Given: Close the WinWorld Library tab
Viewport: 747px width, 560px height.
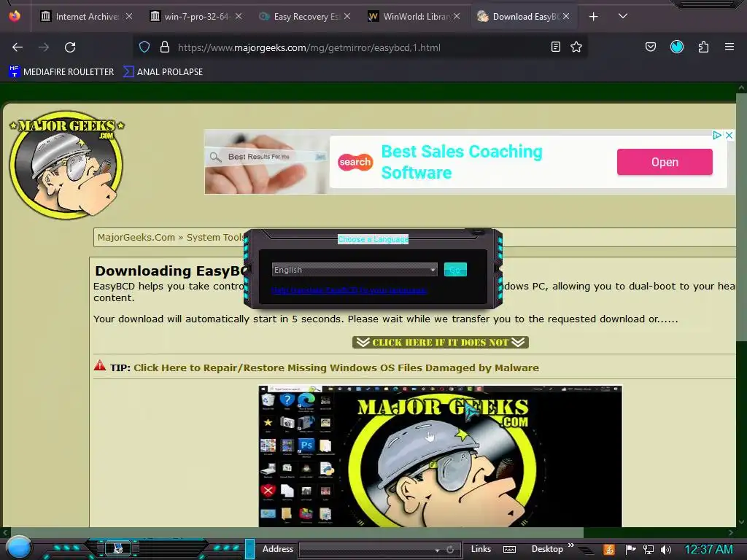Looking at the screenshot, I should point(457,16).
